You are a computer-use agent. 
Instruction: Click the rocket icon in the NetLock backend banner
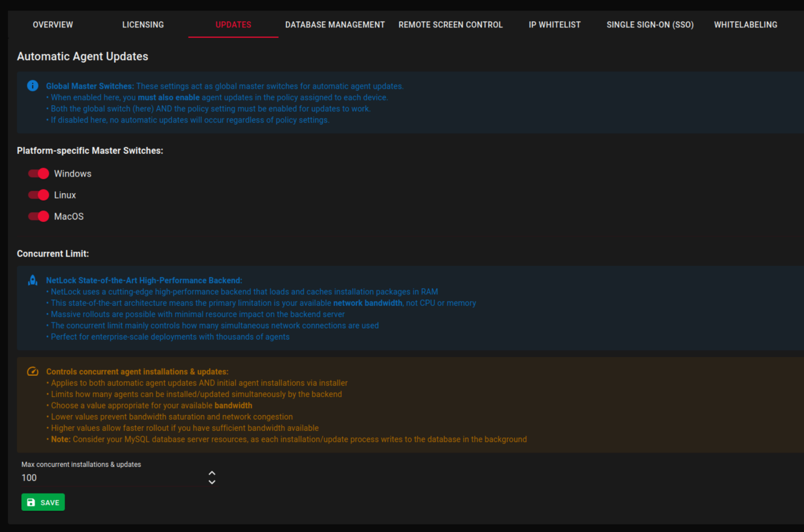33,280
